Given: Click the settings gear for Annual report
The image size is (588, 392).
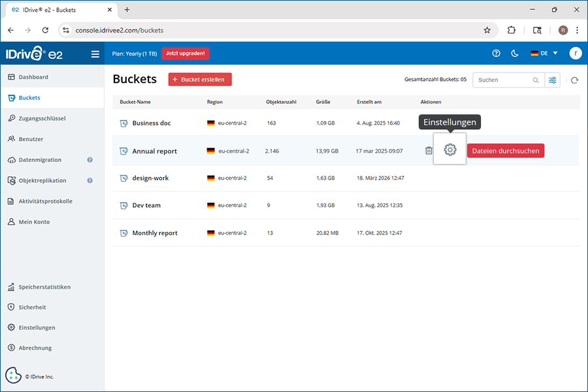Looking at the screenshot, I should click(449, 150).
